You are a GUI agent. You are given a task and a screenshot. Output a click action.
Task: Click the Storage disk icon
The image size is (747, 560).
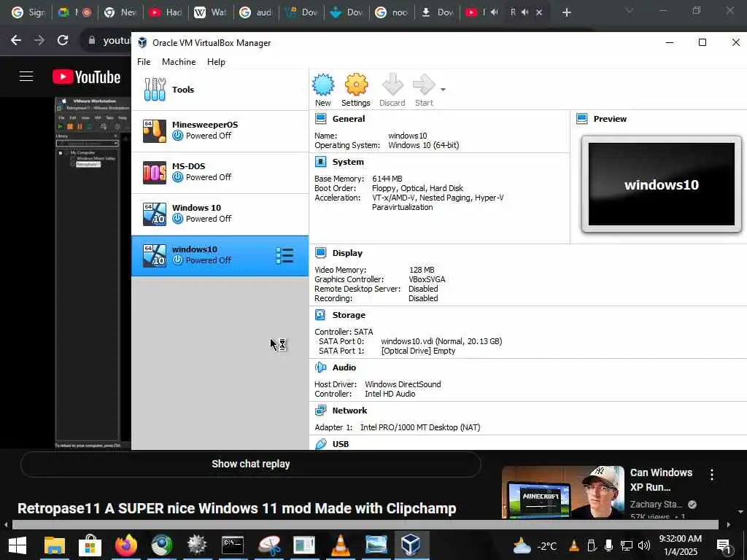coord(321,315)
